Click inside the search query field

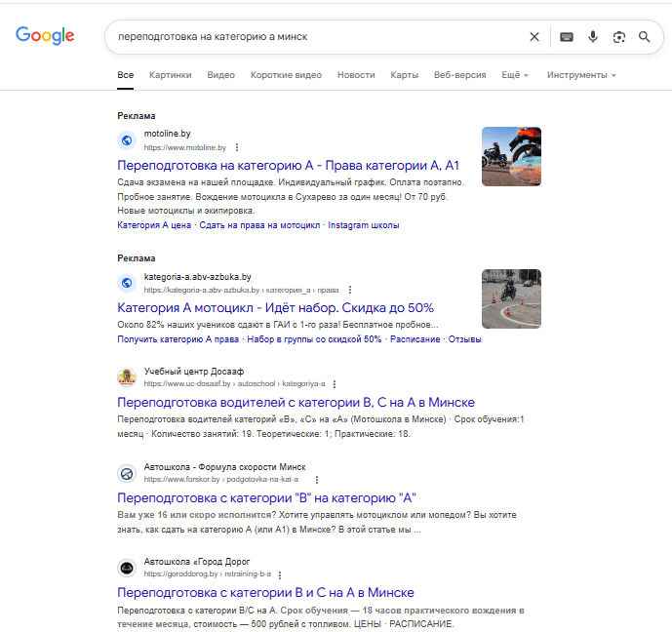pyautogui.click(x=317, y=37)
